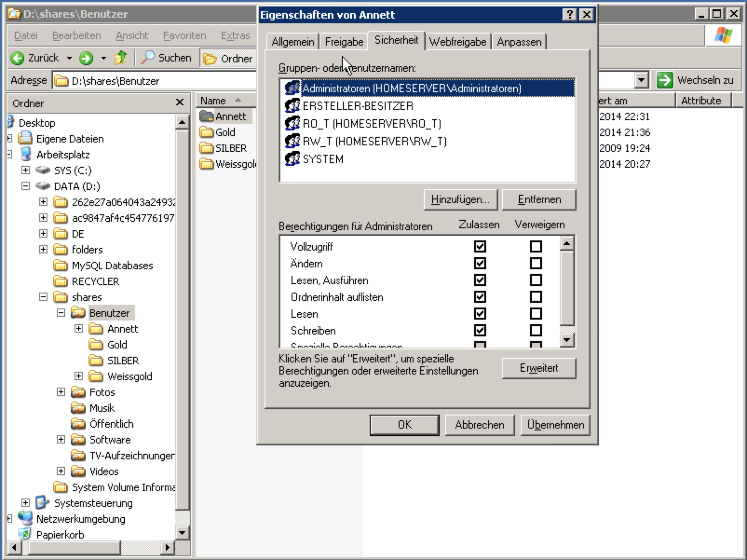Image resolution: width=747 pixels, height=560 pixels.
Task: Click the green Zurück back arrow icon
Action: 18,58
